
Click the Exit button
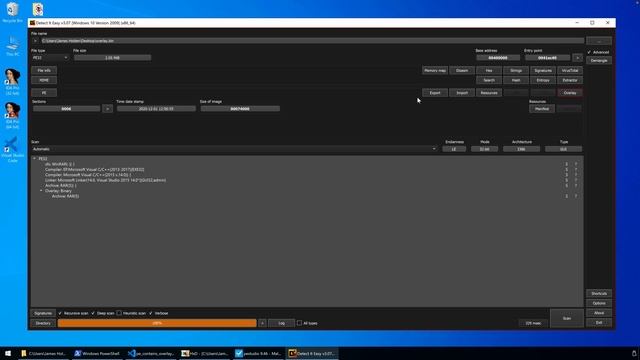tap(599, 323)
